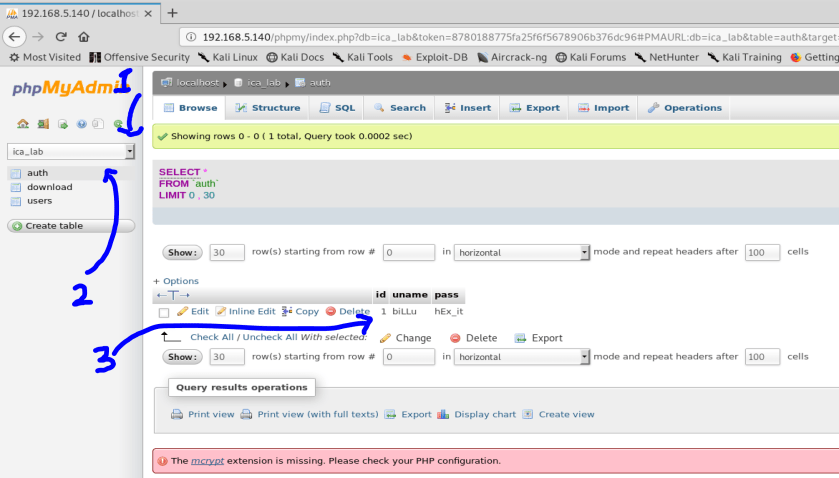Tick the checkbox for the biLLu row

(164, 312)
